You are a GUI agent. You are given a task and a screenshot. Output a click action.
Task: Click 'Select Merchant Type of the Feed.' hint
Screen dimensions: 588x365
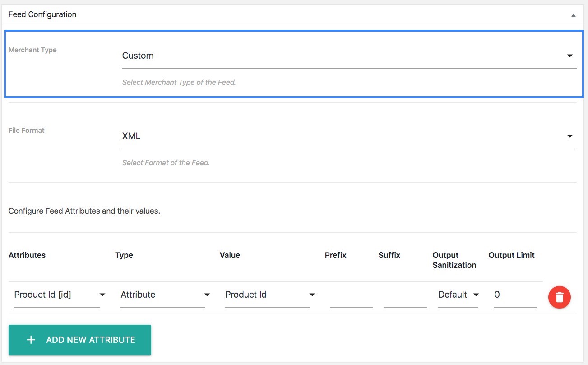click(x=179, y=83)
